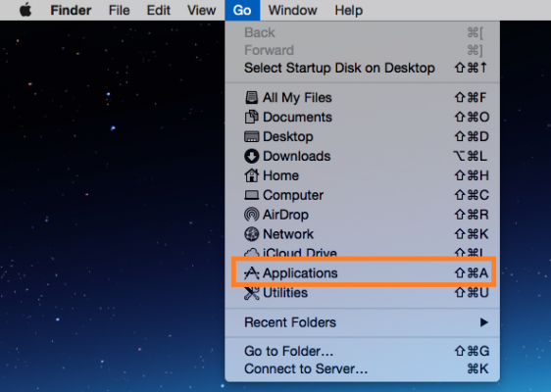The height and width of the screenshot is (392, 551).
Task: Click the iCloud Drive cloud icon
Action: click(251, 253)
